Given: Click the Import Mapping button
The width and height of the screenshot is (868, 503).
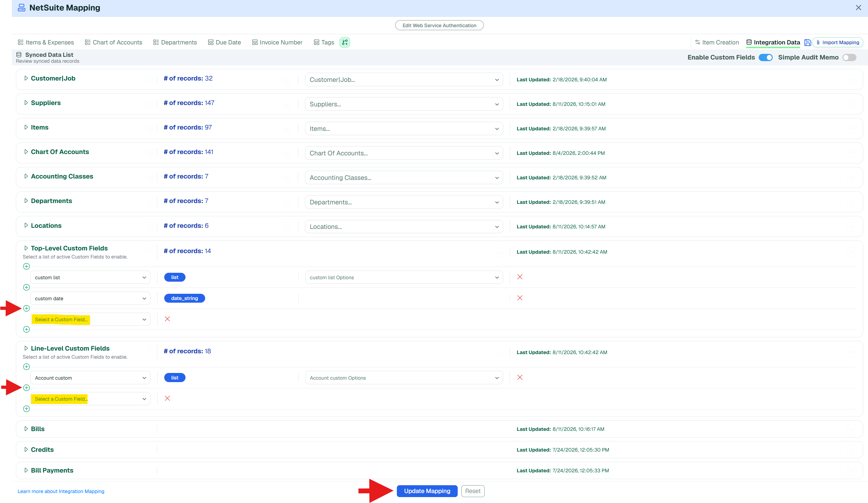Looking at the screenshot, I should point(837,42).
